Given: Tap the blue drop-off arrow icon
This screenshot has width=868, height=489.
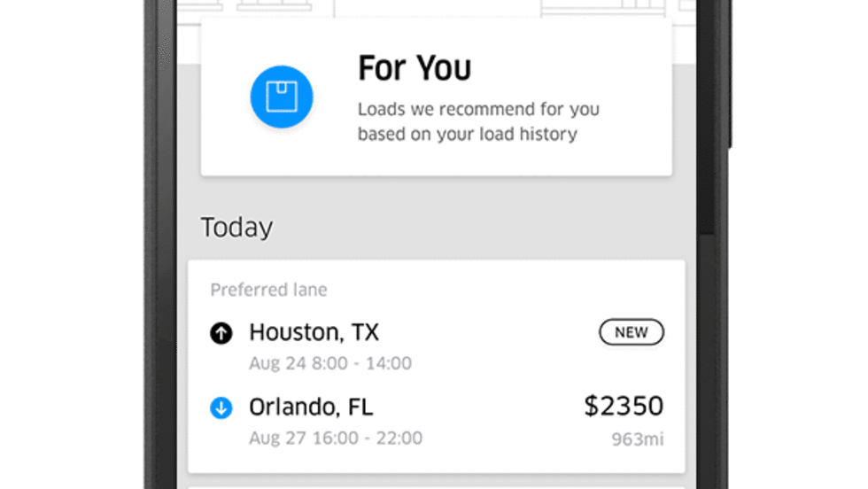Looking at the screenshot, I should [x=221, y=407].
